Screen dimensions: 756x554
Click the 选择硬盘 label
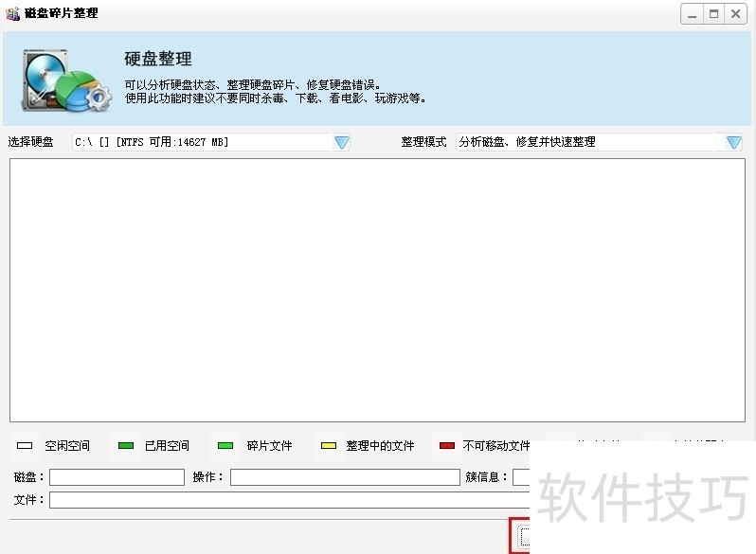[30, 142]
